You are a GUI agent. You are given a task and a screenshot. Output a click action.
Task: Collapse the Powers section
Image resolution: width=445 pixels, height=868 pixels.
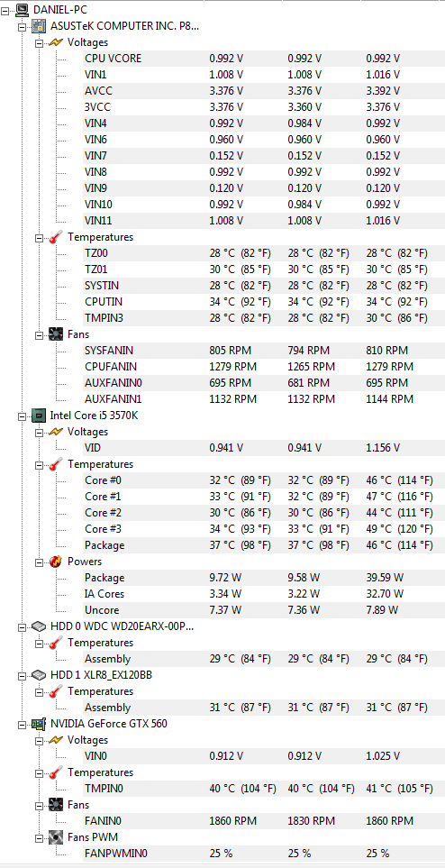[x=39, y=562]
